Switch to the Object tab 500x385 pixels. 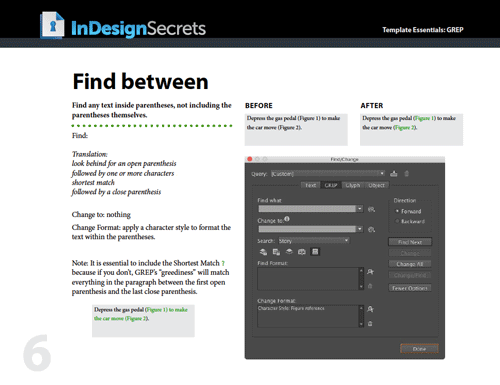coord(377,185)
